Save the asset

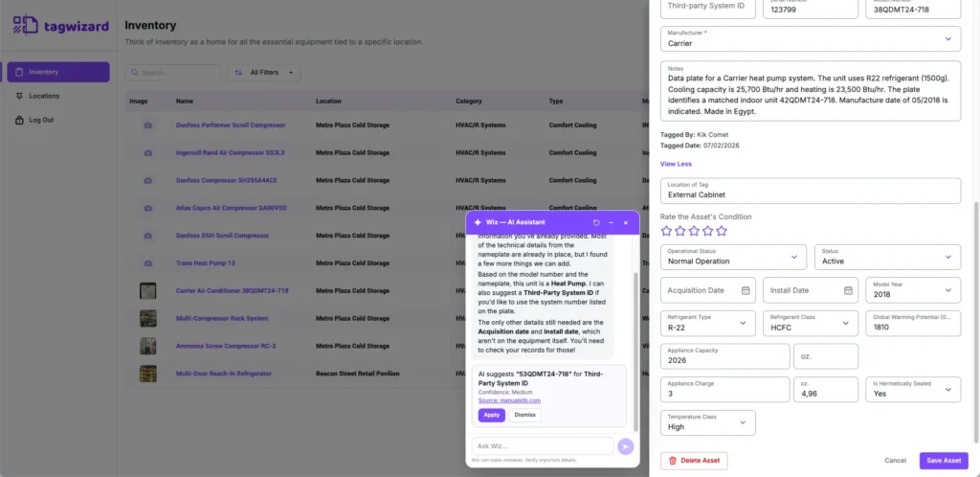point(944,461)
